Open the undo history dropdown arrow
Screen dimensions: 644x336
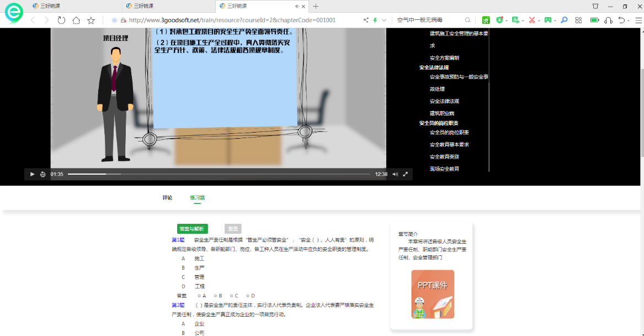pyautogui.click(x=628, y=20)
